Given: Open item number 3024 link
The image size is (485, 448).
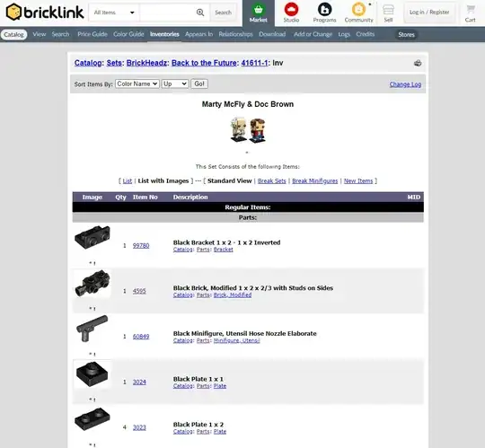Looking at the screenshot, I should coord(139,382).
